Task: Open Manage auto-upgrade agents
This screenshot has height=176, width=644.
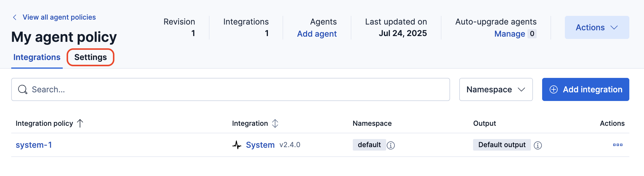Action: click(x=510, y=34)
